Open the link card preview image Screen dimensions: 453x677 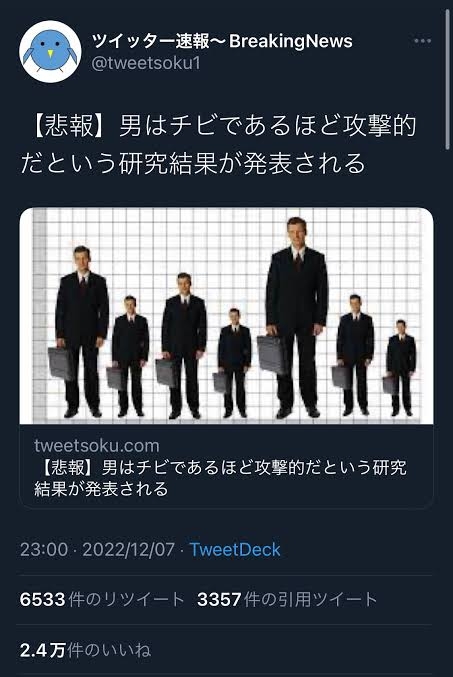coord(226,316)
